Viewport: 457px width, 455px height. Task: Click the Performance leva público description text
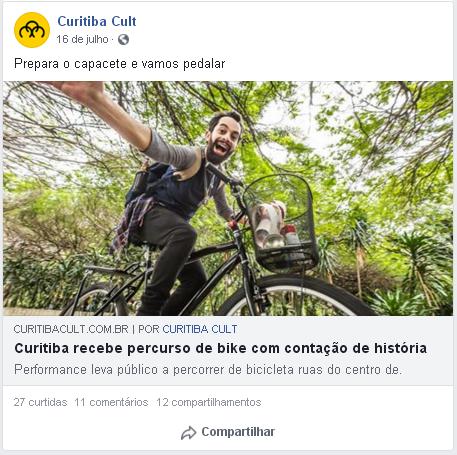(208, 370)
